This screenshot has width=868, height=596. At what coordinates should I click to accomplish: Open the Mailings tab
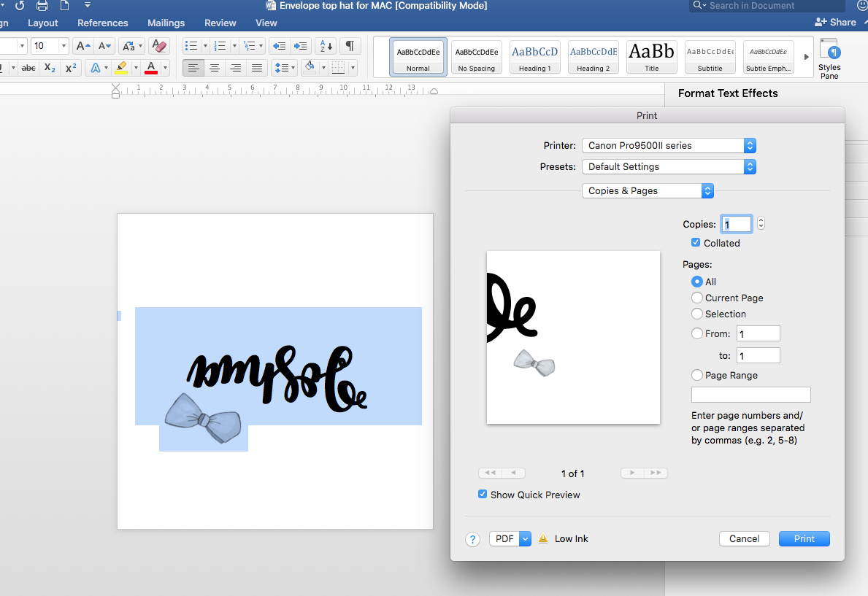pyautogui.click(x=166, y=23)
